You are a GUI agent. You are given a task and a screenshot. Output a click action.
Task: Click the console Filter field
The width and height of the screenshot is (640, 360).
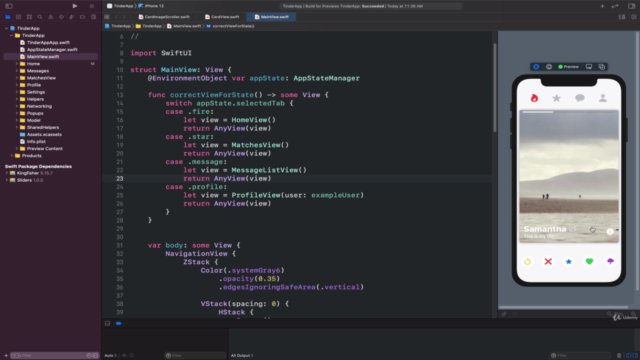[581, 356]
